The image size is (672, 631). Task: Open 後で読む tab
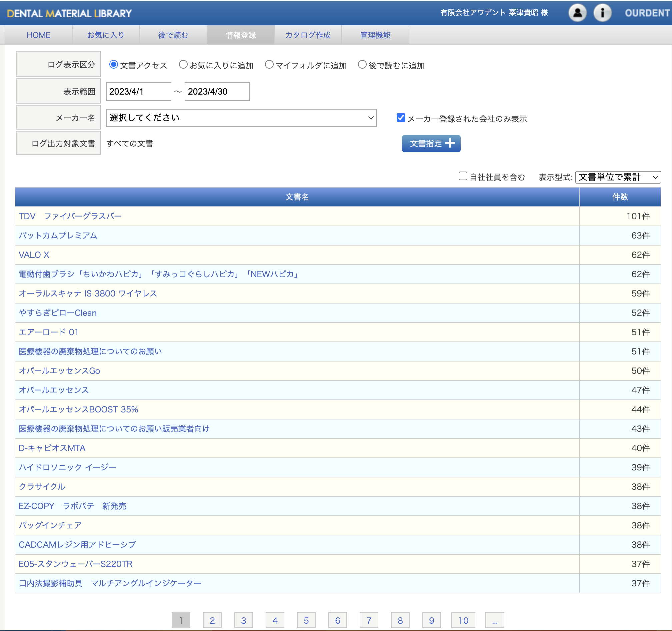[173, 35]
